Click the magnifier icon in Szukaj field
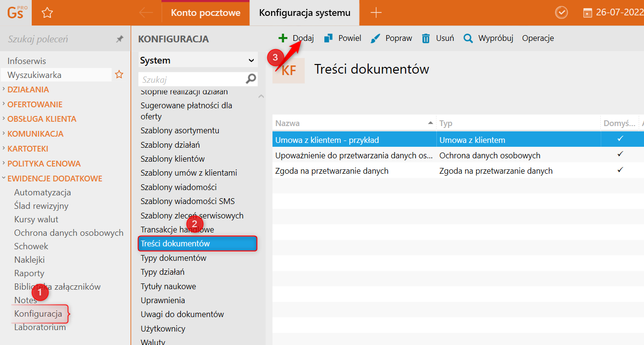 click(251, 79)
